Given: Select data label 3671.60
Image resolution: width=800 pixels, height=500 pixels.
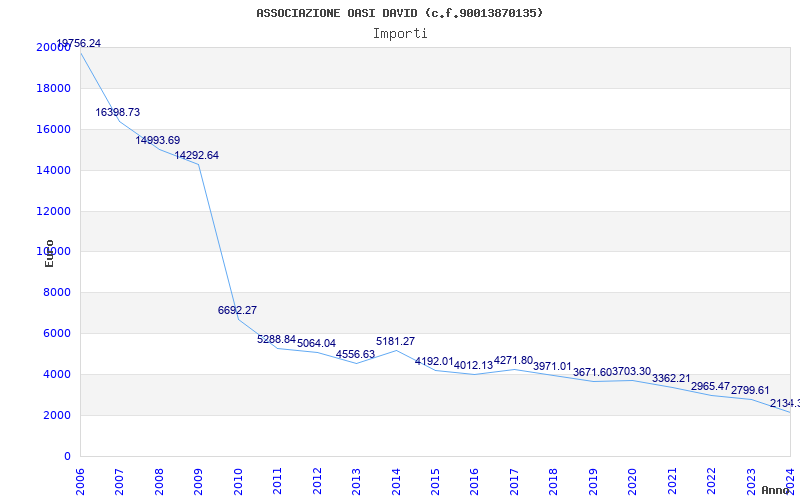Looking at the screenshot, I should tap(592, 372).
